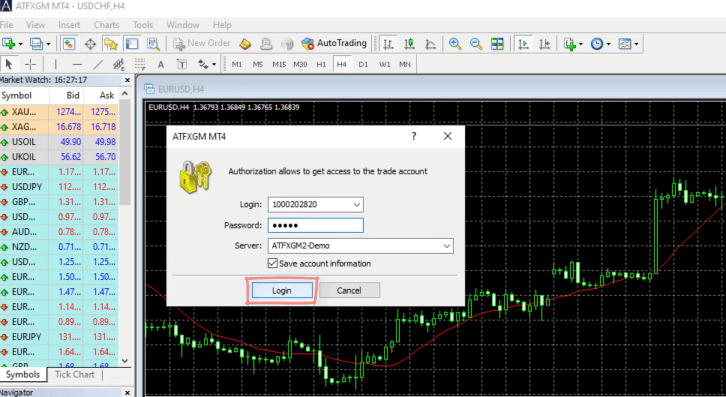
Task: Draw a vertical line tool
Action: click(56, 64)
